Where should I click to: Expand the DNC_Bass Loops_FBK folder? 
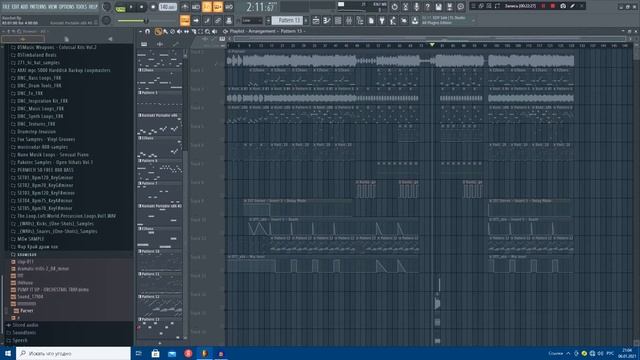pyautogui.click(x=39, y=78)
